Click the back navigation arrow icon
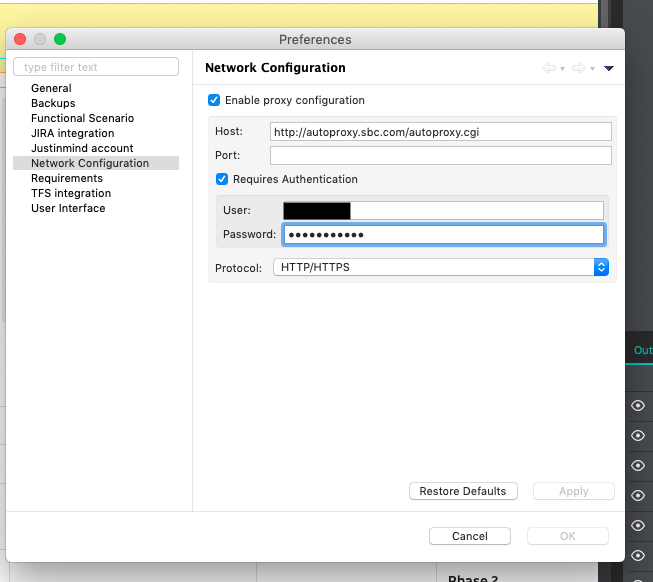Screen dimensions: 653x582 548,68
